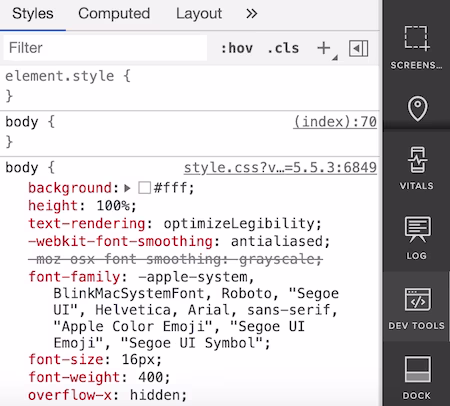Open the Screenshot tool in sidebar
Screen dimensions: 450x406
tap(417, 47)
